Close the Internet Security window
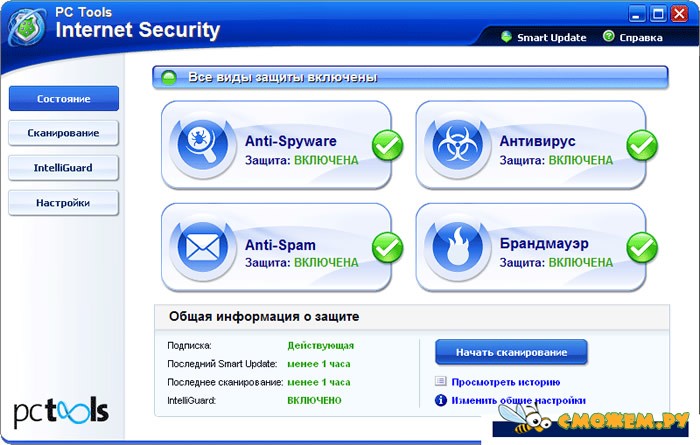The image size is (700, 445). 679,14
